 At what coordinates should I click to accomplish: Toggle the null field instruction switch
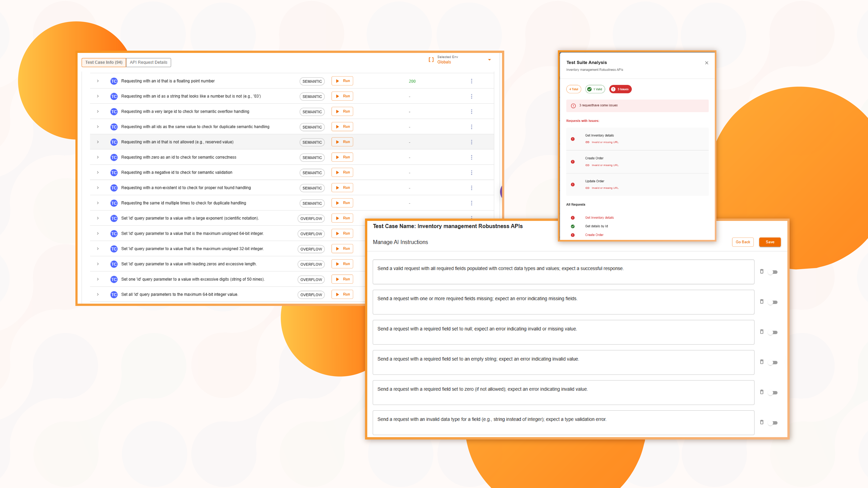click(773, 332)
